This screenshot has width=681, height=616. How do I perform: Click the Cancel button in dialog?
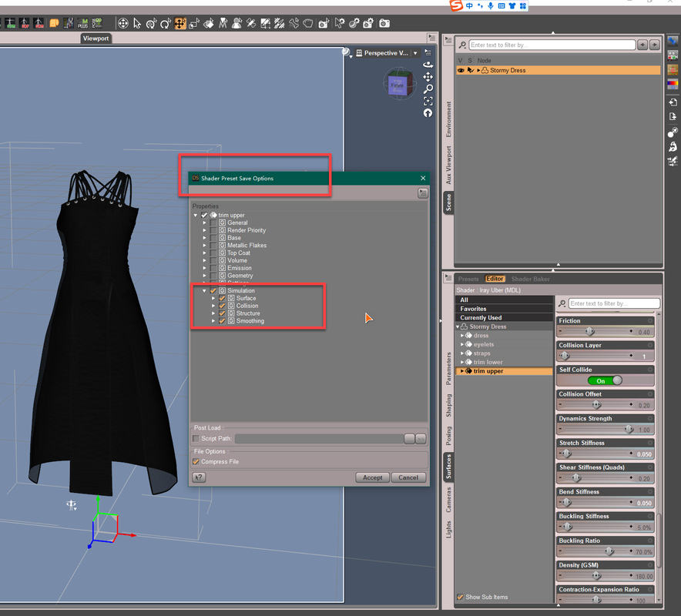pos(408,477)
